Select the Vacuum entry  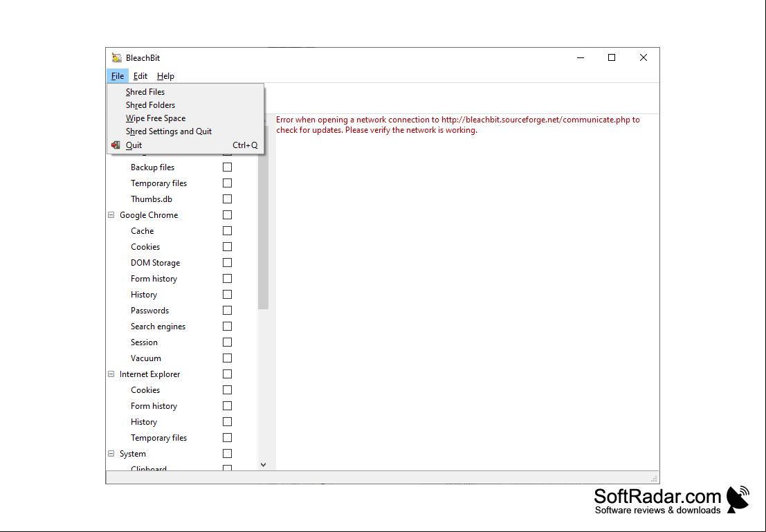[145, 358]
